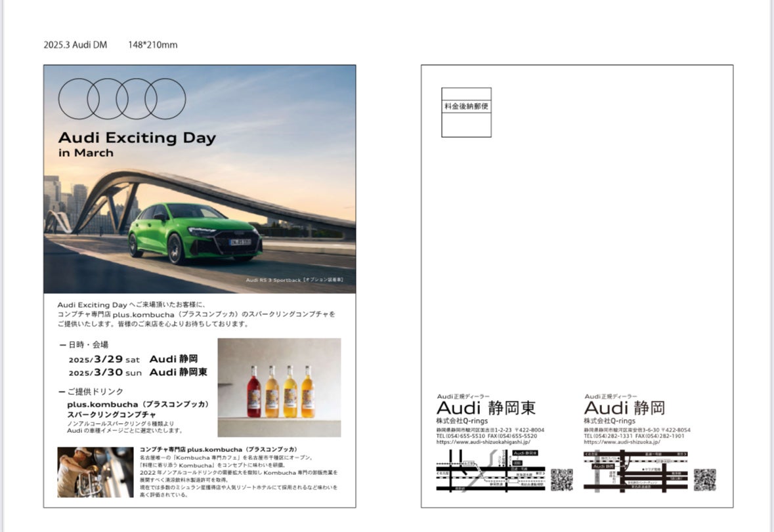The height and width of the screenshot is (532, 774).
Task: Open https://www.audi-shizuoka.jp/ link
Action: [x=622, y=440]
